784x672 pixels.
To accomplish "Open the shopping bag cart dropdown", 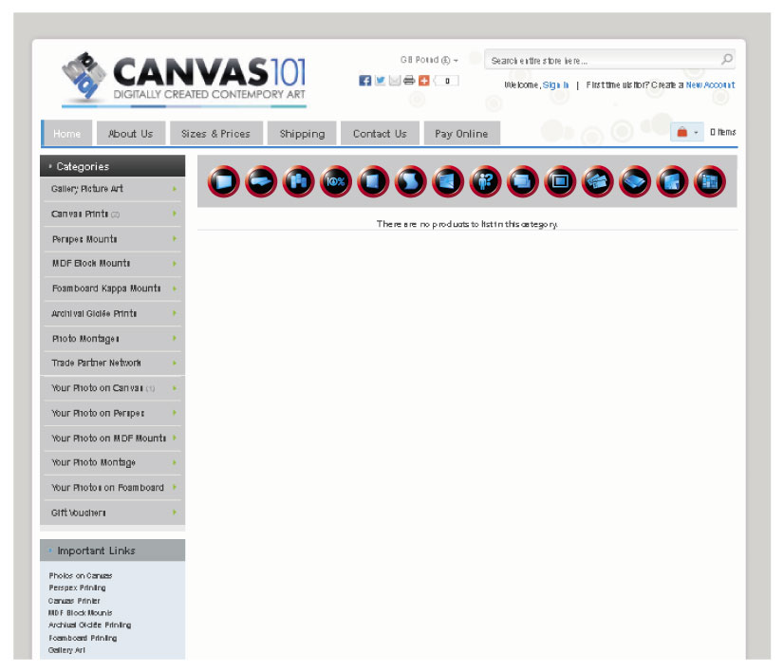I will 686,133.
